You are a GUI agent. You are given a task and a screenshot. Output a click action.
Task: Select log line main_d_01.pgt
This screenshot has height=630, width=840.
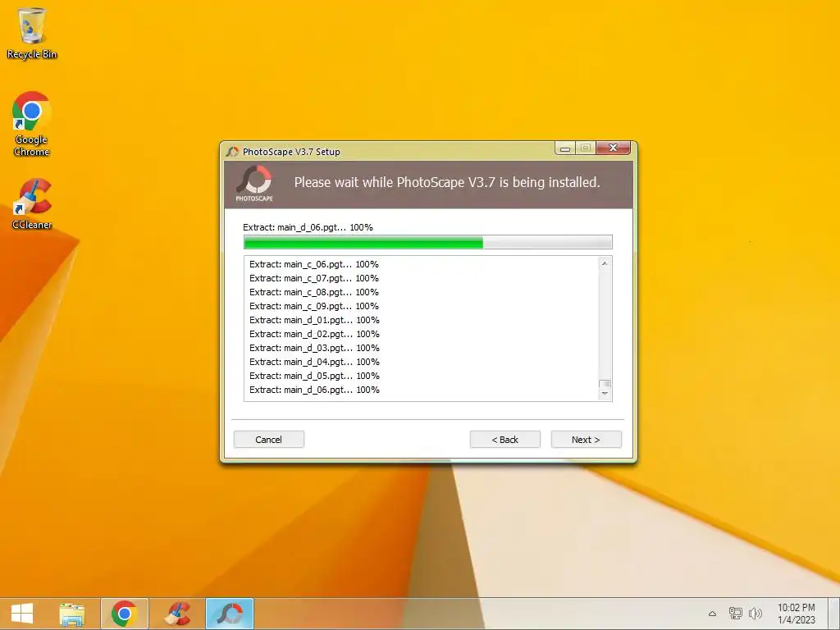click(x=314, y=320)
